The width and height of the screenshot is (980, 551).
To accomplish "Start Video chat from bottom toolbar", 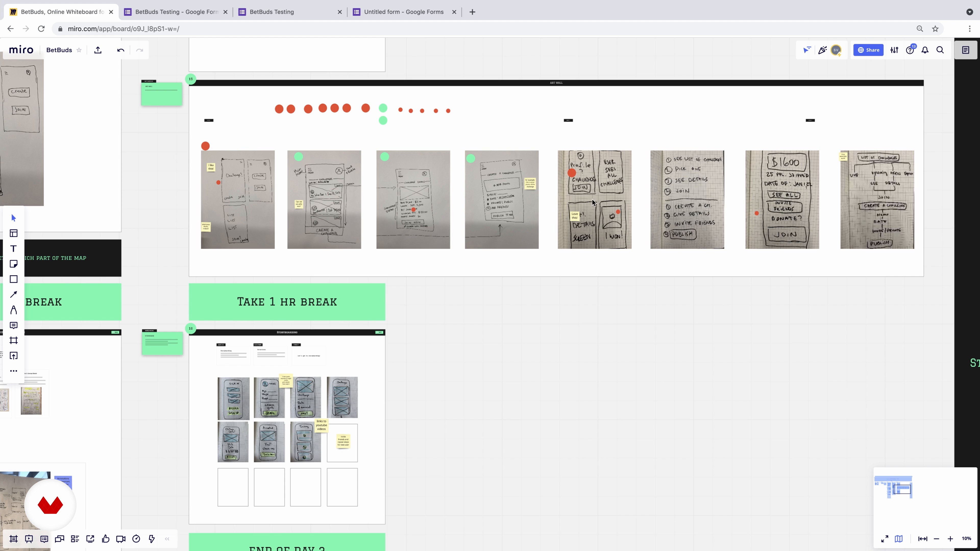I will pos(121,539).
